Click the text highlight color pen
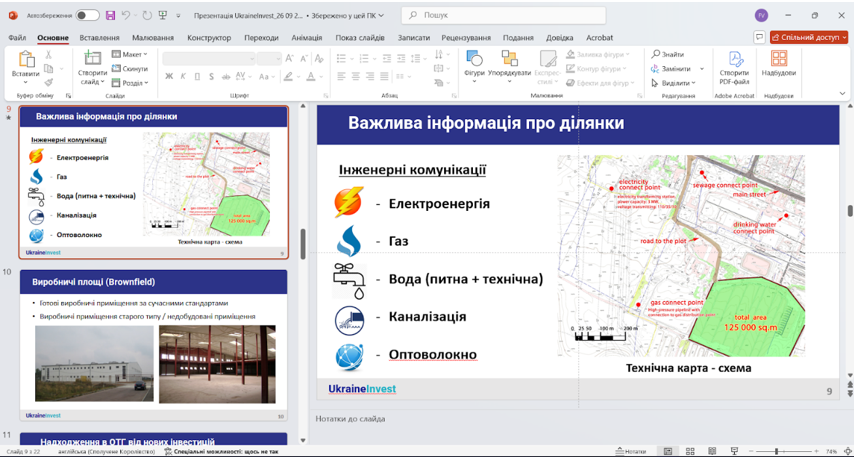856x457 pixels. tap(288, 76)
